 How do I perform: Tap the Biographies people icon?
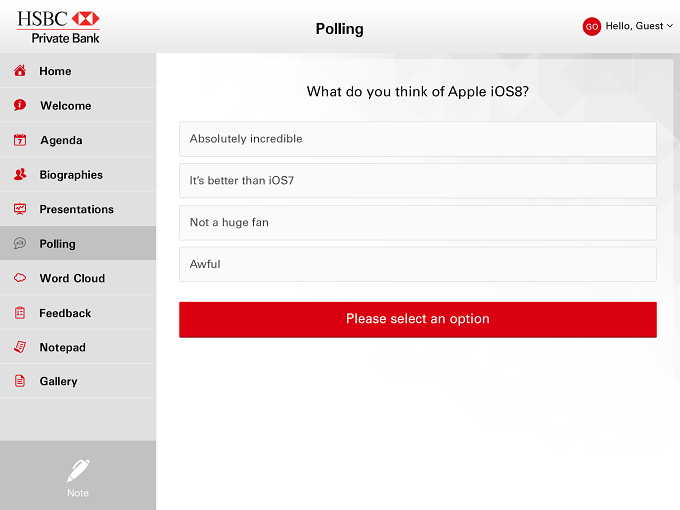click(20, 174)
